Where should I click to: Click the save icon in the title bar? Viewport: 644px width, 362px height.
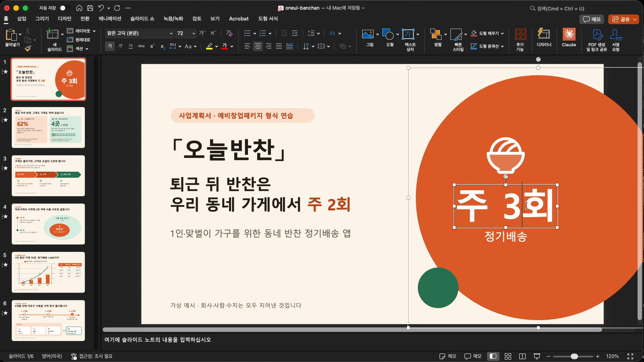click(x=90, y=8)
